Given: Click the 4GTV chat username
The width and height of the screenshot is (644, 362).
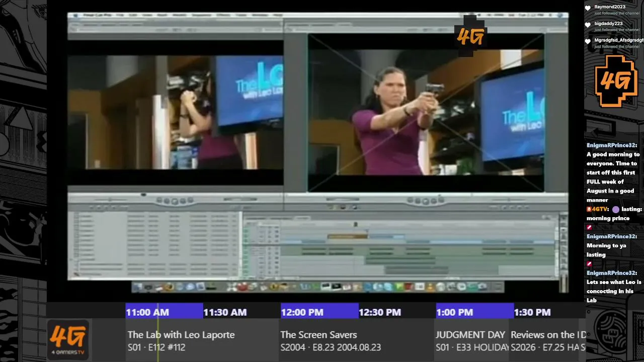Looking at the screenshot, I should [x=601, y=209].
